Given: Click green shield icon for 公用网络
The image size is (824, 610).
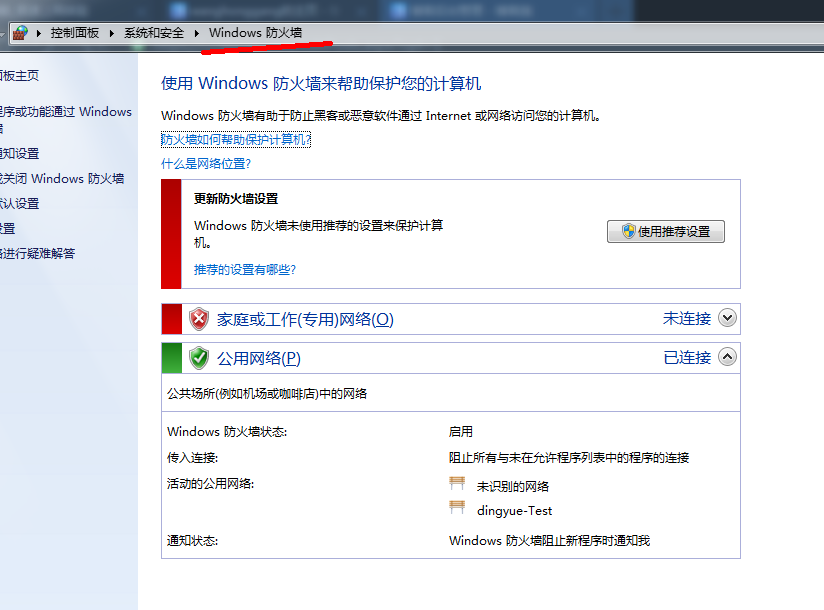Looking at the screenshot, I should 199,358.
